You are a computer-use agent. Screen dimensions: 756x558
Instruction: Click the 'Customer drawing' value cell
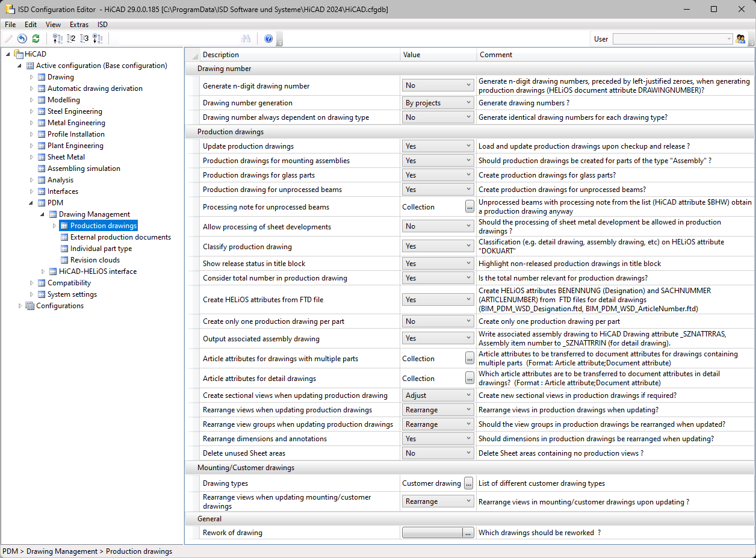[x=432, y=483]
